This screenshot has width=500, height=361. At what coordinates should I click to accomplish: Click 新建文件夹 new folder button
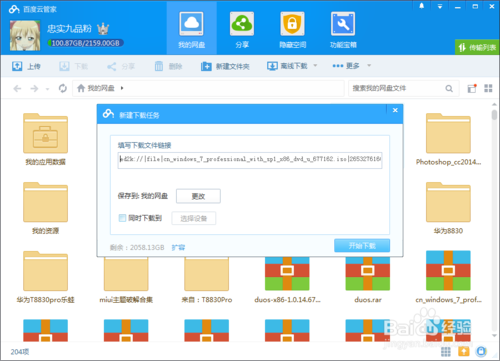225,66
